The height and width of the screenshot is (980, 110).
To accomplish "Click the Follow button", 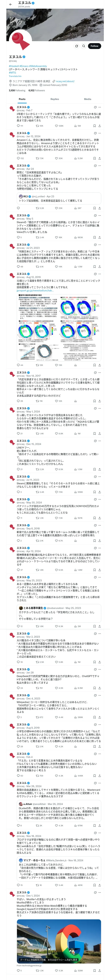I will coord(94,46).
